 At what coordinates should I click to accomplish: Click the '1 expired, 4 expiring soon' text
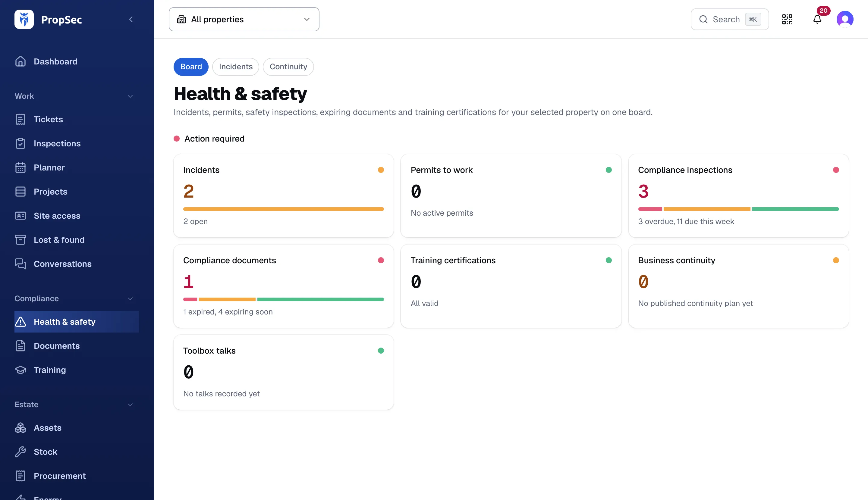click(x=228, y=312)
